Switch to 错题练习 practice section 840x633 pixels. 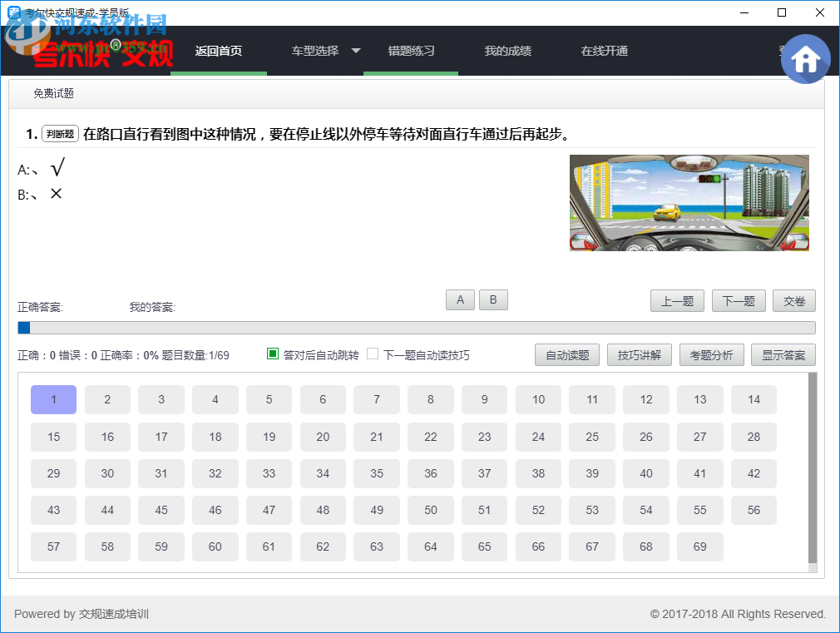click(410, 50)
